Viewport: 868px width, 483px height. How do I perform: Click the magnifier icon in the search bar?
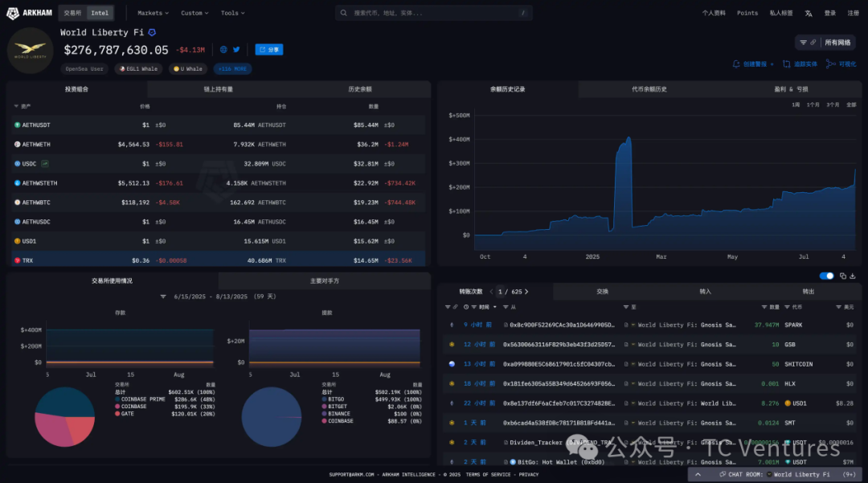[344, 13]
